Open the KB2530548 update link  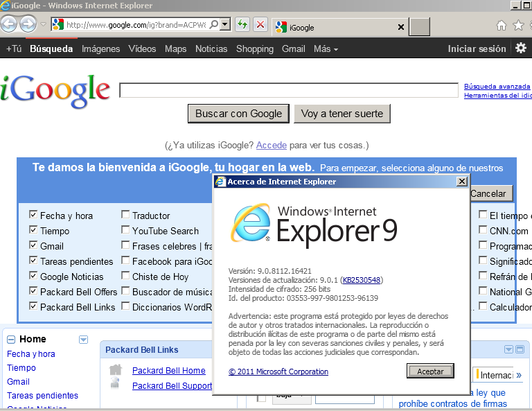coord(362,280)
